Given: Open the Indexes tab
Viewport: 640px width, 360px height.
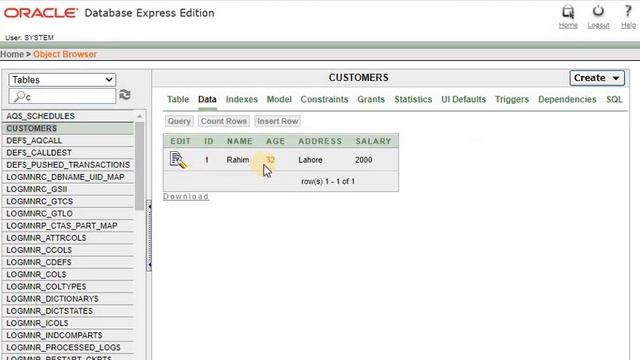Looking at the screenshot, I should pyautogui.click(x=242, y=99).
